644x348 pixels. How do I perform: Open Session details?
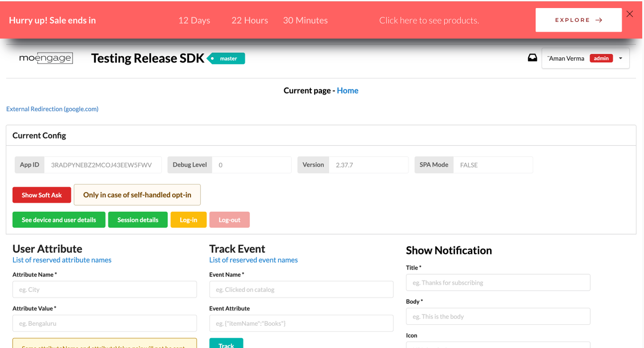coord(138,220)
